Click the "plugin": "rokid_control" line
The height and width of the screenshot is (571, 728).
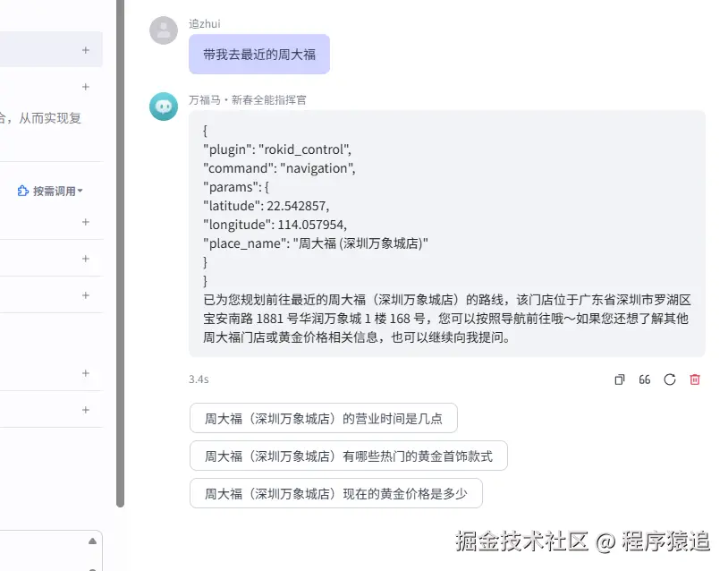coord(277,149)
